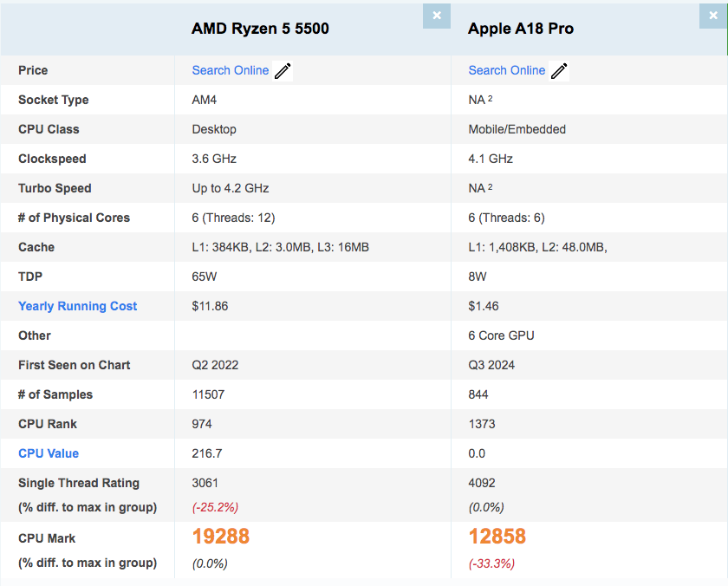This screenshot has width=728, height=586.
Task: Click the Desktop CPU class value
Action: coord(214,129)
